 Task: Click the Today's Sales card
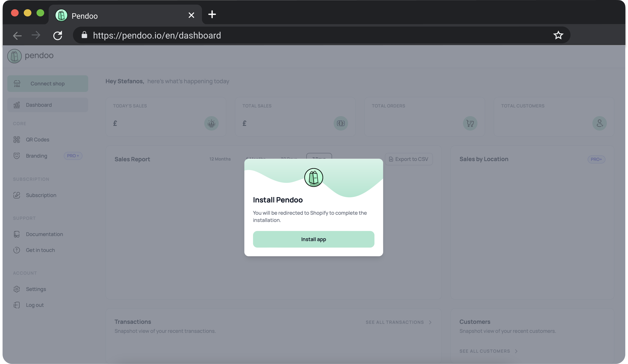(x=166, y=117)
